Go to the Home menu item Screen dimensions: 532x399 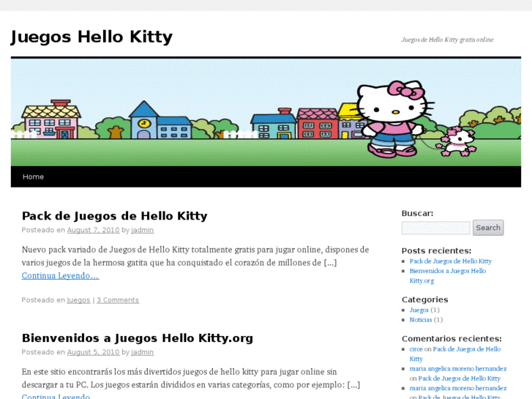(33, 176)
